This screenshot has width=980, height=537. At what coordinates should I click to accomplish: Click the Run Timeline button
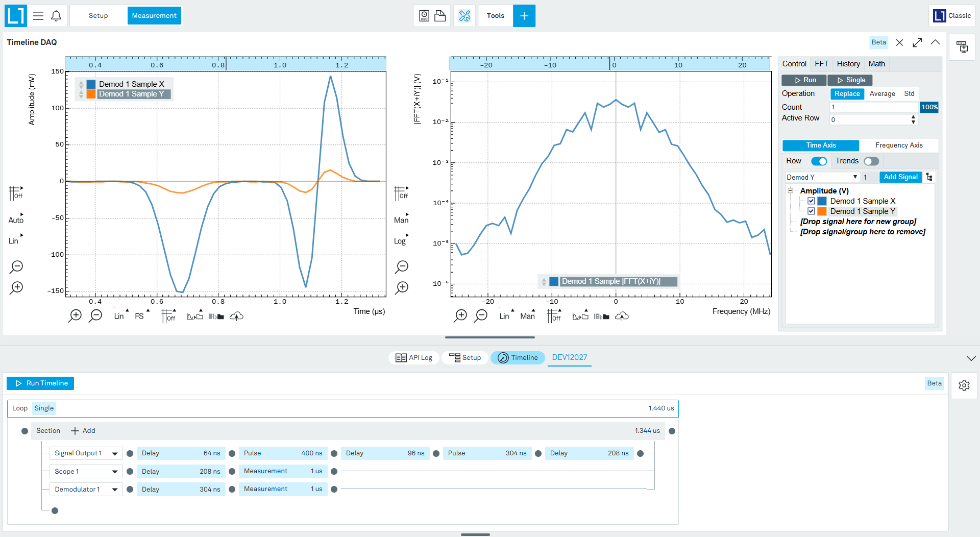click(x=40, y=383)
